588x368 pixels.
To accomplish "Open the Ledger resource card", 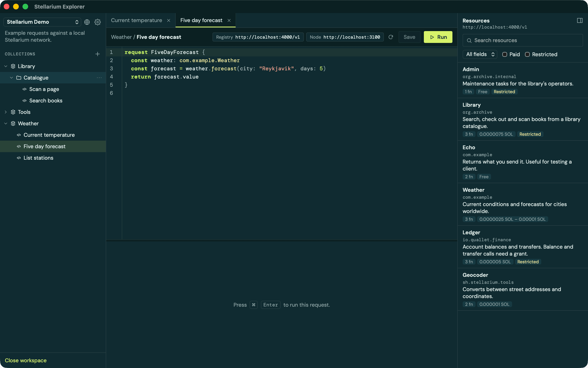I will click(x=523, y=247).
